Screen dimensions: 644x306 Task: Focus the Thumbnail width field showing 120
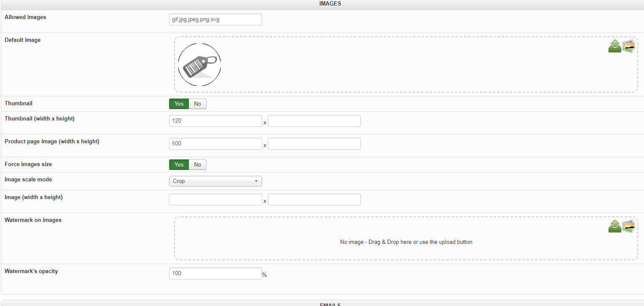pyautogui.click(x=215, y=121)
